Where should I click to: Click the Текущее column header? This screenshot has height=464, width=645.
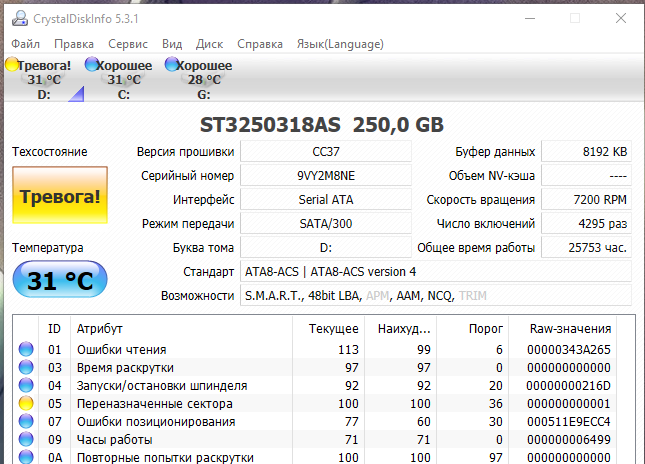coord(329,329)
